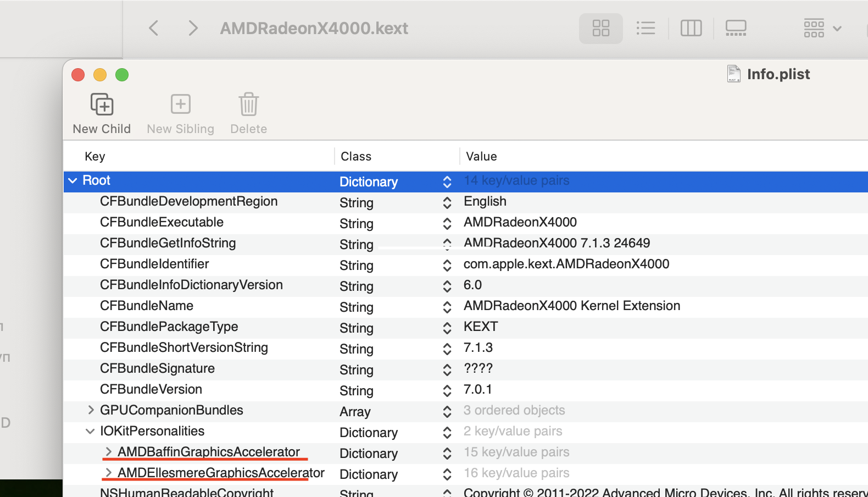This screenshot has width=868, height=497.
Task: Select the CFBundleGetInfoString key
Action: [168, 243]
